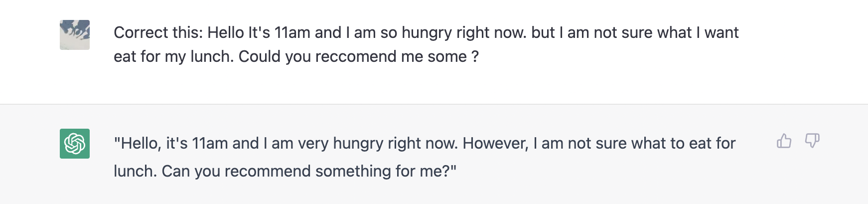Click the word "very" in the response
This screenshot has height=204, width=868.
point(313,143)
